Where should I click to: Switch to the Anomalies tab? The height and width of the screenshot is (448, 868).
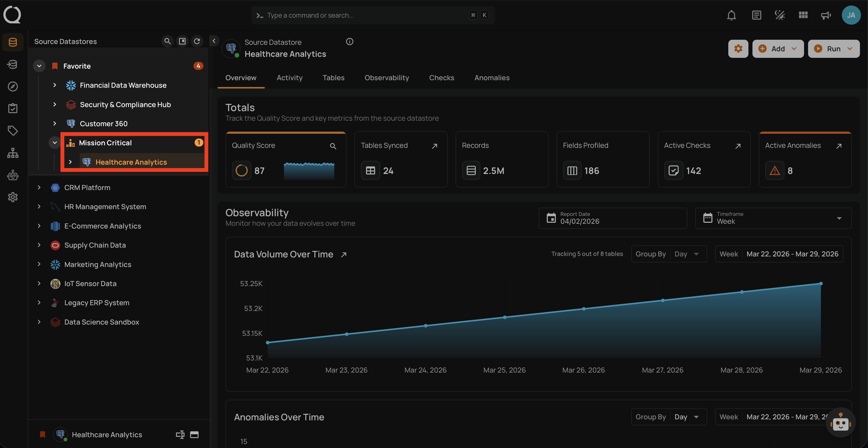click(492, 78)
